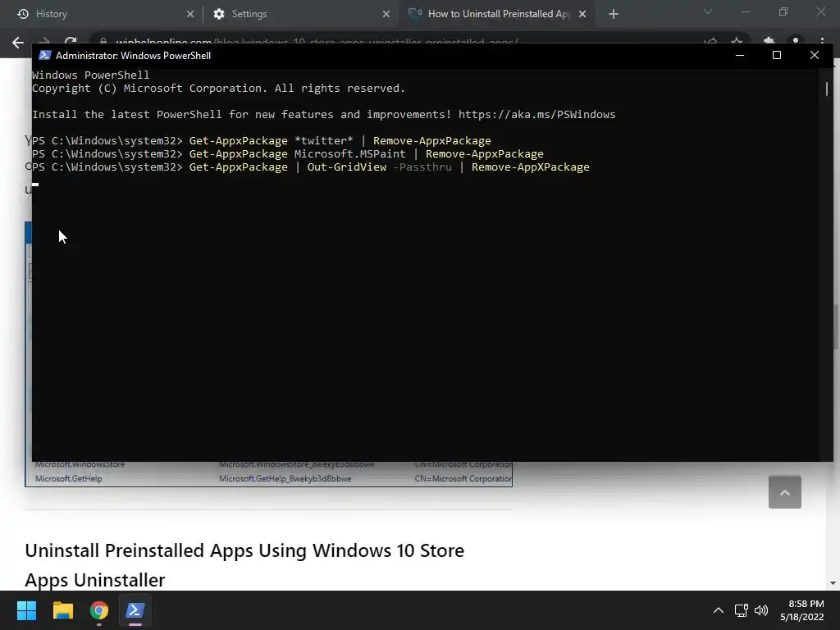Screen dimensions: 840x630
Task: Click the aka.ms/PSWindows URL text
Action: coord(536,115)
